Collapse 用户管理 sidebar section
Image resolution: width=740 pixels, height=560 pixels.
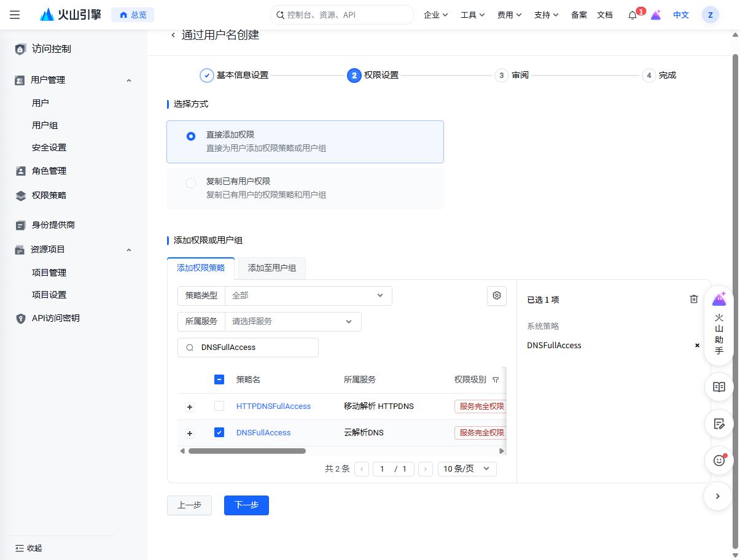(x=129, y=80)
